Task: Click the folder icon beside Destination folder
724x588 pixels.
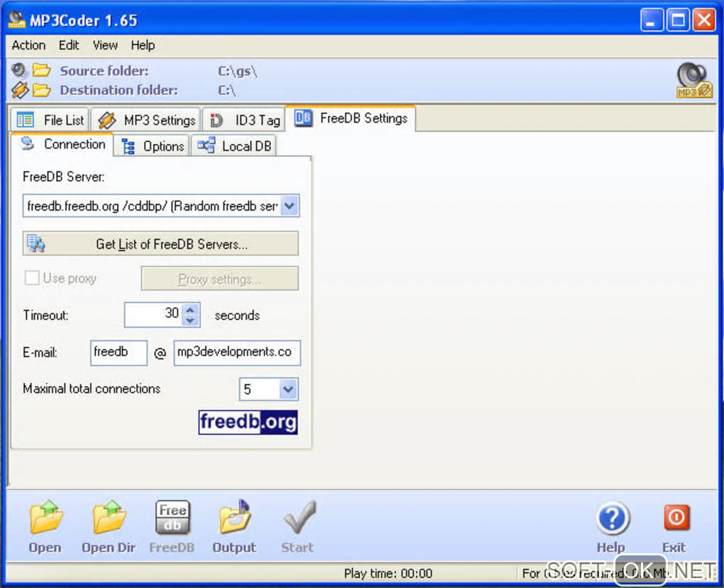Action: (x=42, y=90)
